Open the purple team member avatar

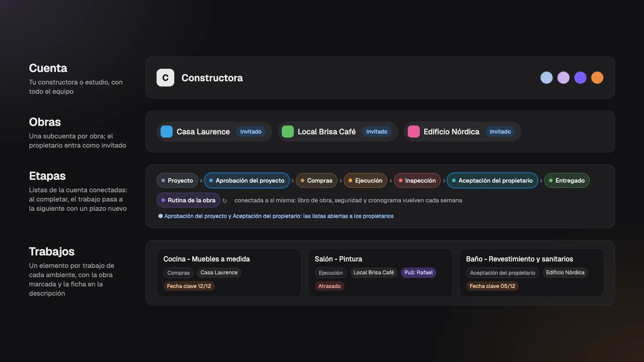click(x=580, y=78)
